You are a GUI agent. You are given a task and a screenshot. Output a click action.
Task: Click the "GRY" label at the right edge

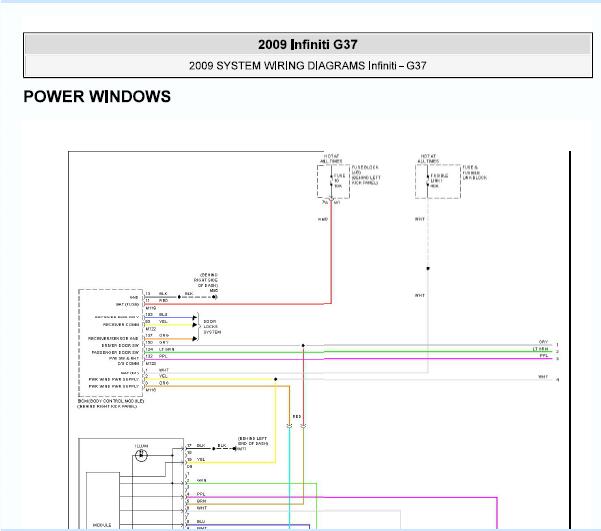[543, 342]
